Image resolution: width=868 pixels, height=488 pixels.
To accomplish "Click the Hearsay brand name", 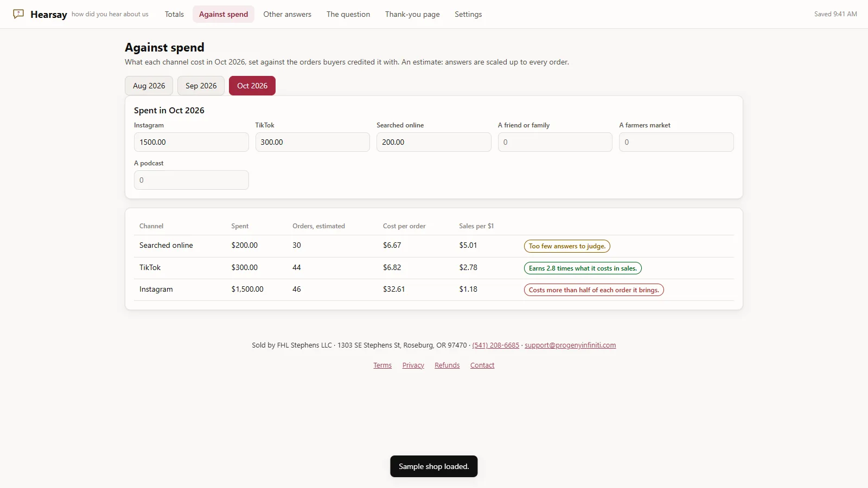I will pos(49,15).
